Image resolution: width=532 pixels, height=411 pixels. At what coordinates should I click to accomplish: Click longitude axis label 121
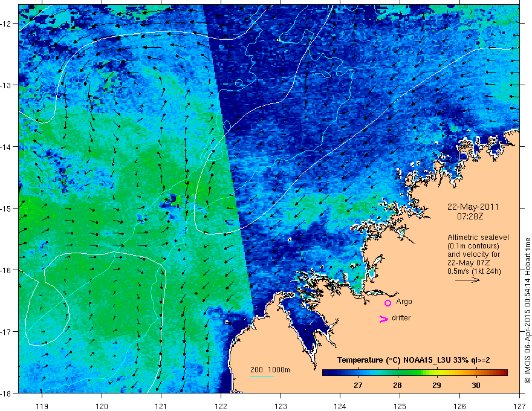161,406
